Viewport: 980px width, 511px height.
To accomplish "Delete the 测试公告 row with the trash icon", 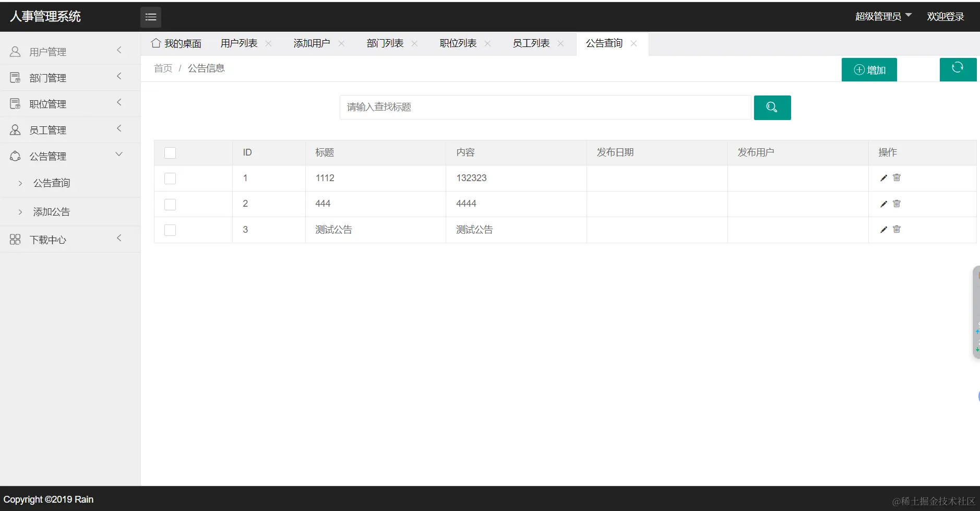I will tap(897, 229).
